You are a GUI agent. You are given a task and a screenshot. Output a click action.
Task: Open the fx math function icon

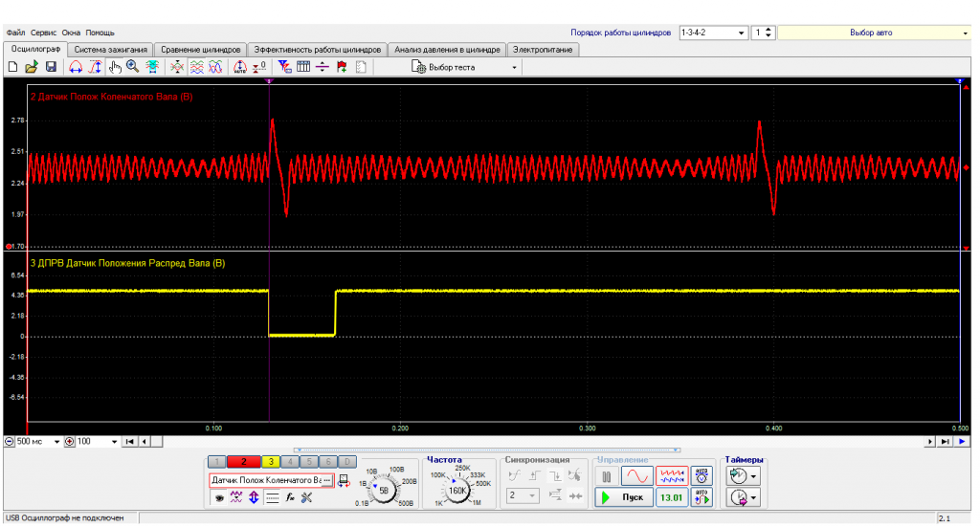289,497
